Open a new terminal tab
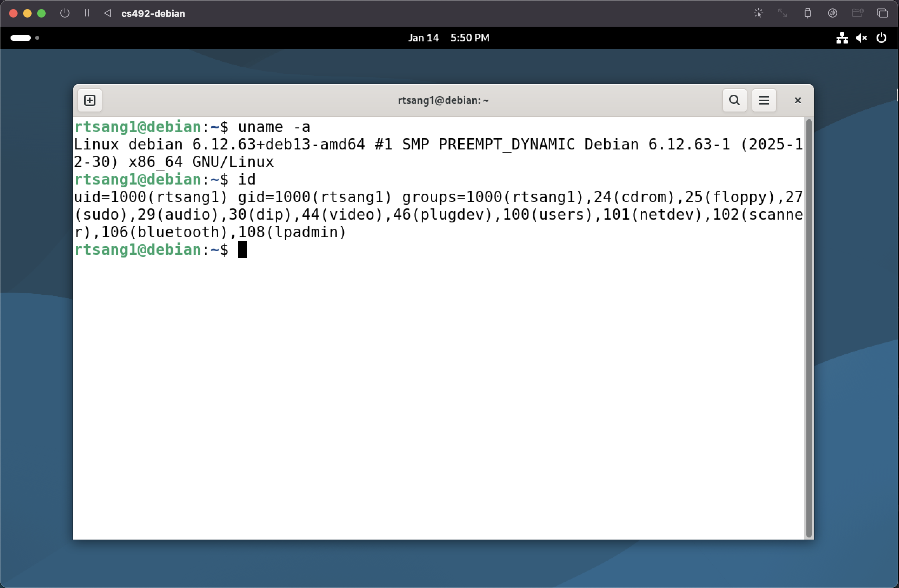Screen dimensions: 899x588 [x=89, y=100]
